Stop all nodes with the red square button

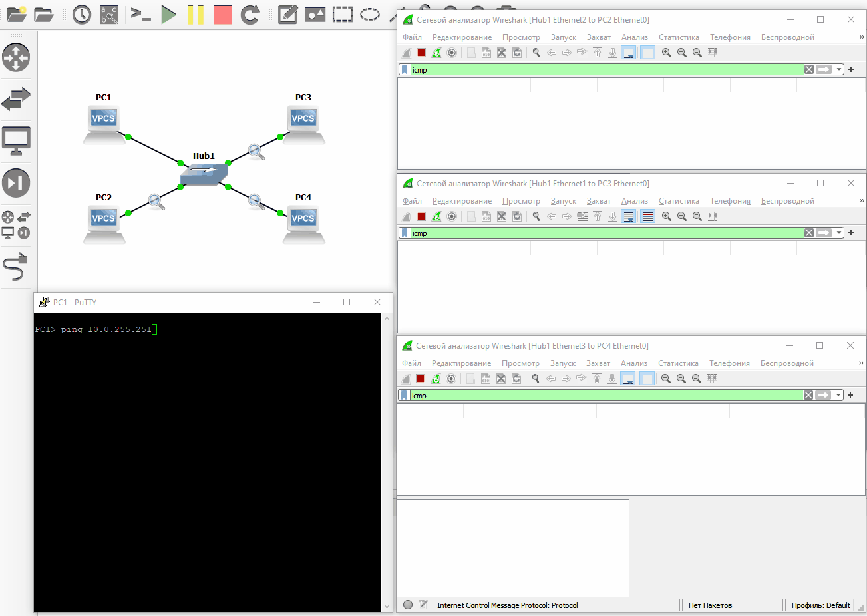pyautogui.click(x=223, y=14)
